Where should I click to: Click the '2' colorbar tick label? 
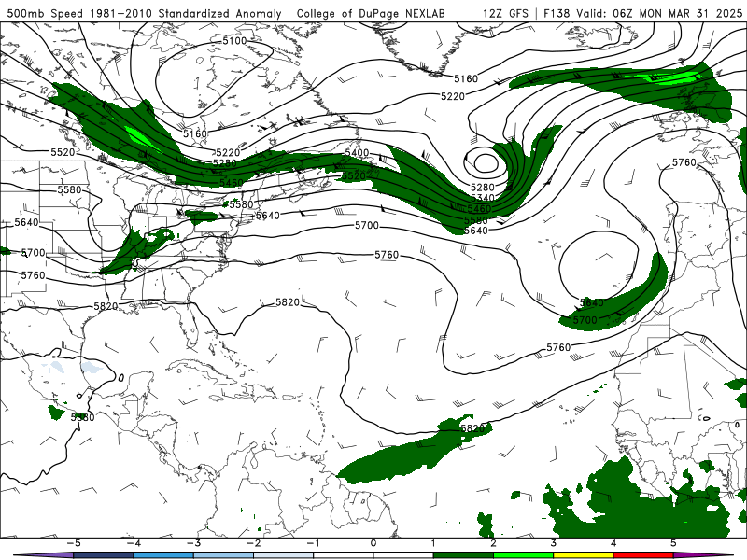point(493,543)
